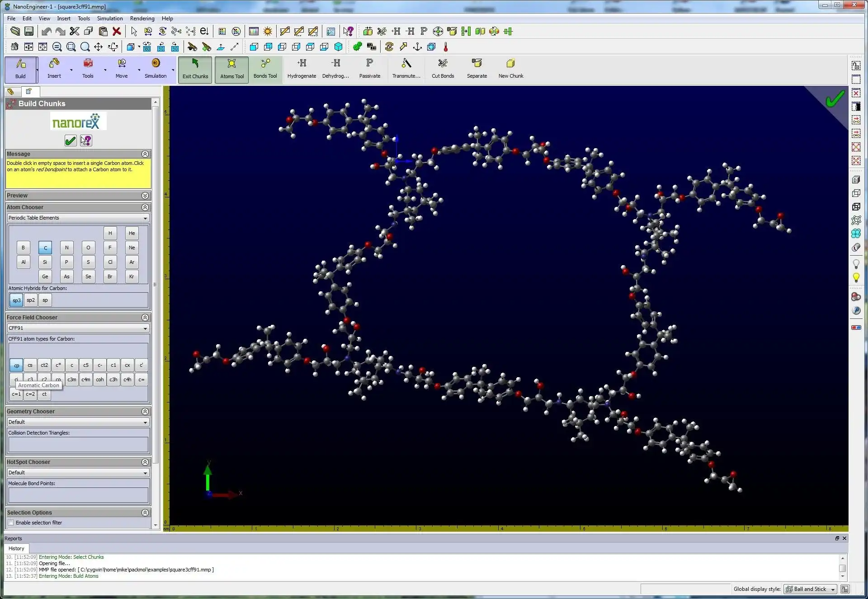This screenshot has width=868, height=599.
Task: Select the Atoms Tool in toolbar
Action: click(x=231, y=68)
